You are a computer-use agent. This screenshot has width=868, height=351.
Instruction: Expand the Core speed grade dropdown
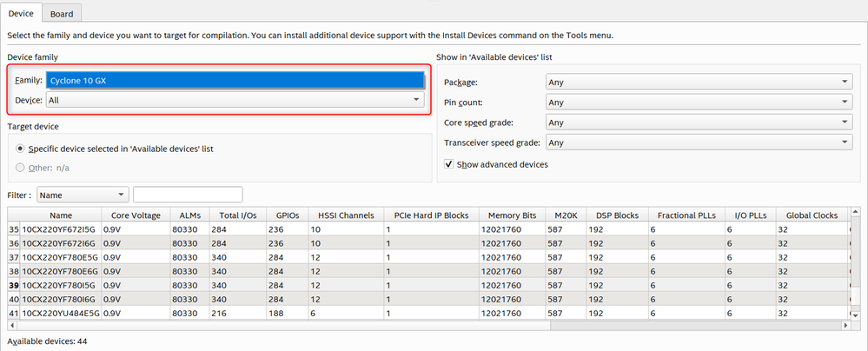pyautogui.click(x=698, y=123)
